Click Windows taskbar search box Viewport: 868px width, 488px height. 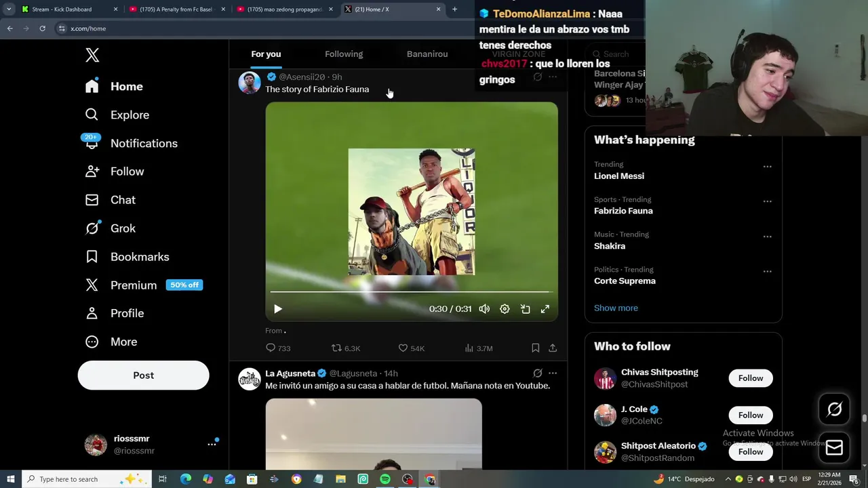click(86, 479)
